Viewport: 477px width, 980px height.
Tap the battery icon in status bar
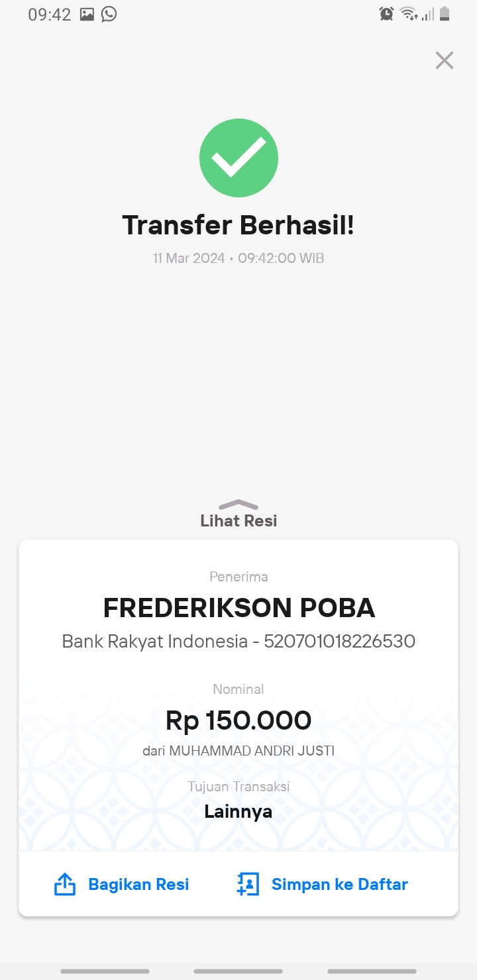tap(445, 13)
